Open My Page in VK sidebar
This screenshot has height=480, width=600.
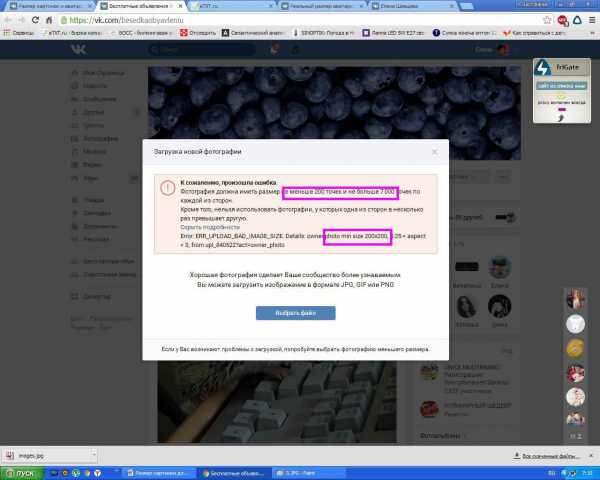(98, 73)
